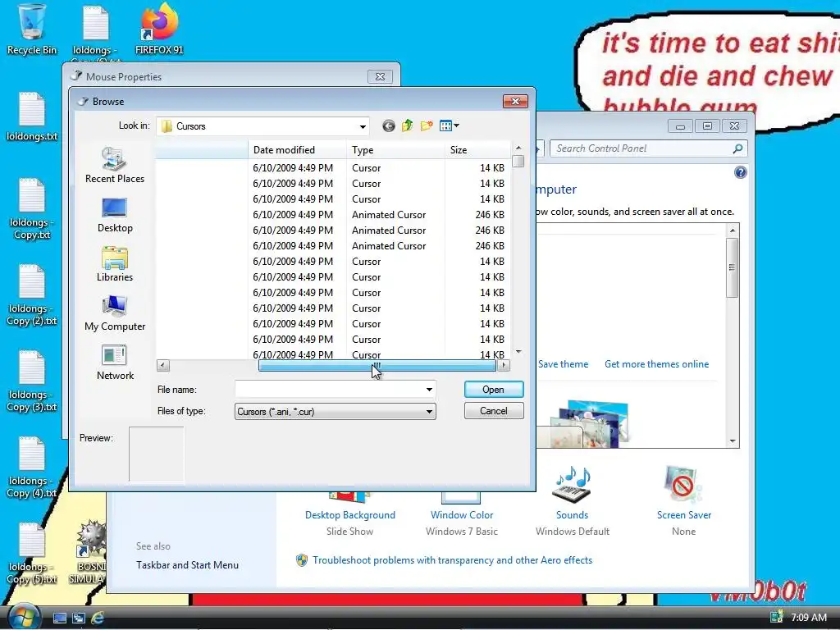Click left arrow of horizontal file scrollbar
Image resolution: width=840 pixels, height=630 pixels.
[x=163, y=366]
